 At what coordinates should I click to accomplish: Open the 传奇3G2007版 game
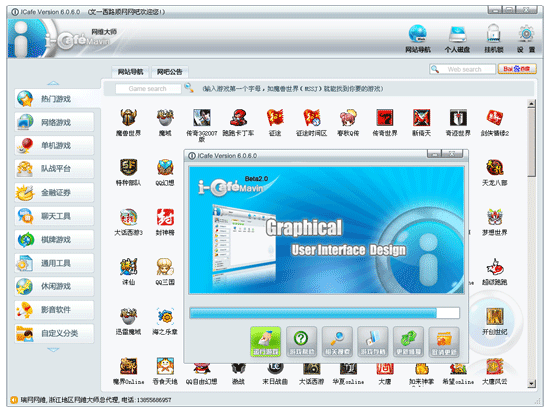202,117
